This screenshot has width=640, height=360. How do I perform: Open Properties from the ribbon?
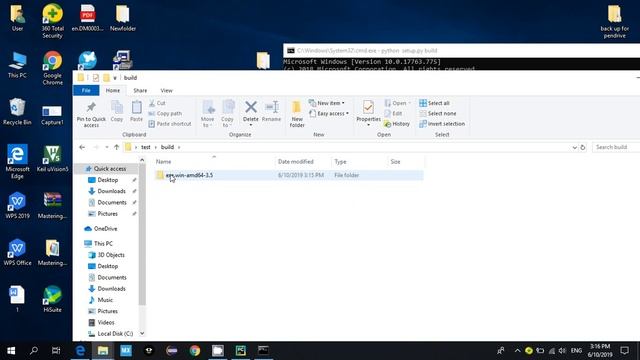pyautogui.click(x=368, y=113)
